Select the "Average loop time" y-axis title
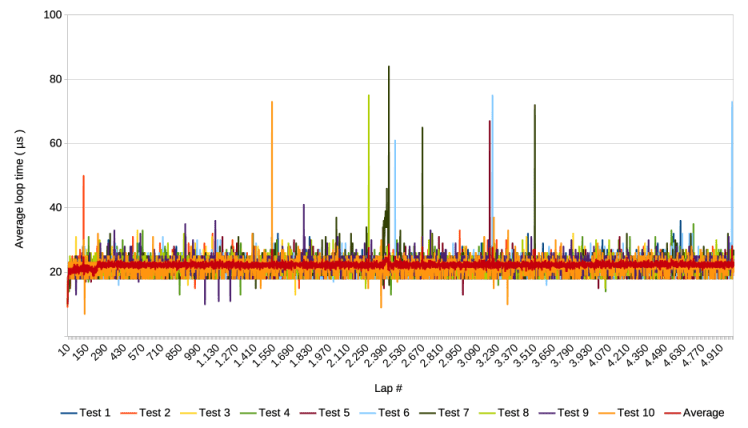Image resolution: width=748 pixels, height=428 pixels. click(20, 177)
